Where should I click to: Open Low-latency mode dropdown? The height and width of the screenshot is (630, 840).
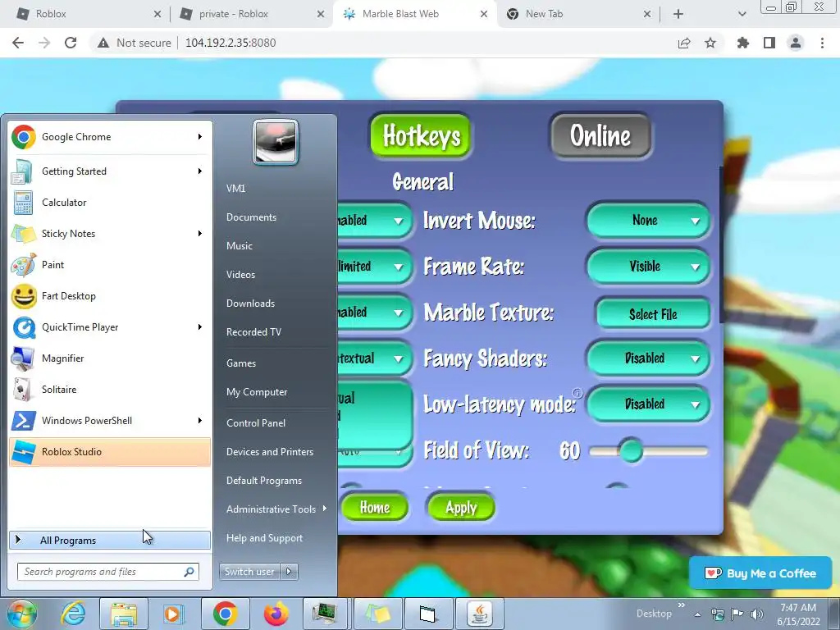[649, 404]
